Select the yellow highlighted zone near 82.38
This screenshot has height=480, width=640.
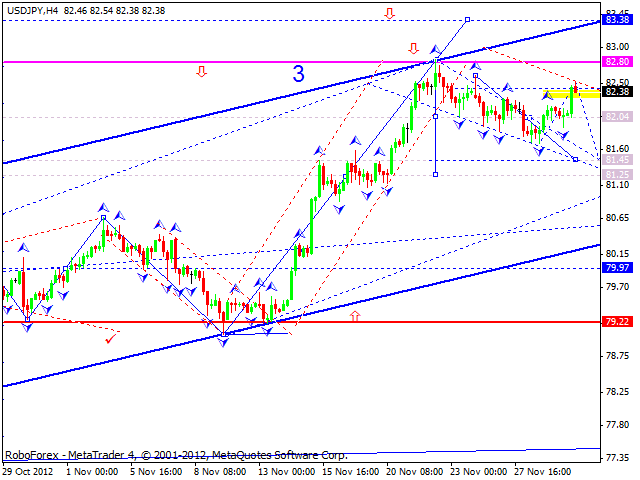point(574,93)
